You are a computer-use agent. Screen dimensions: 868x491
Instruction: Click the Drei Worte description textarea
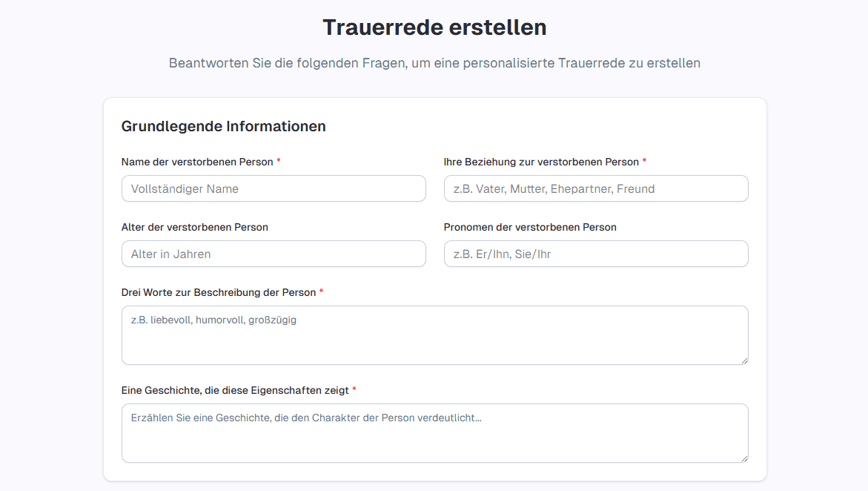[x=434, y=334]
